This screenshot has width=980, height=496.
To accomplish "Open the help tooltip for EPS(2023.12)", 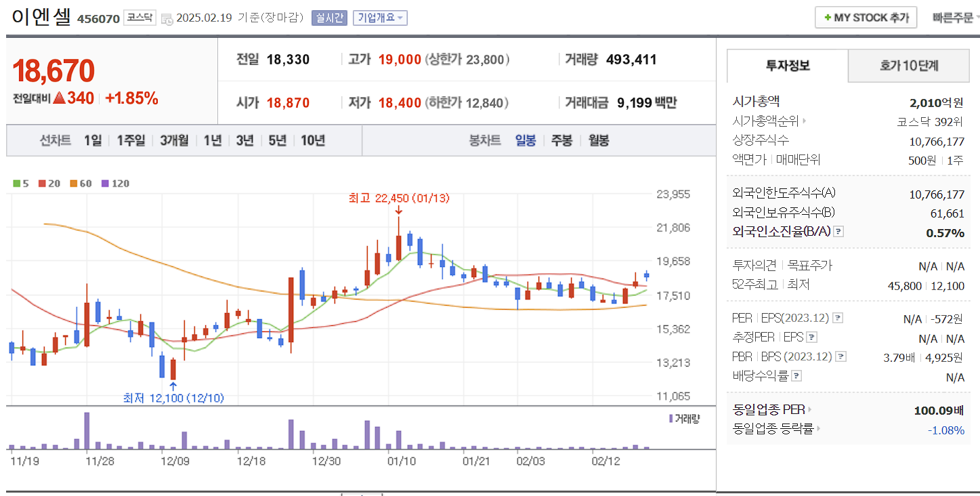I will coord(838,318).
